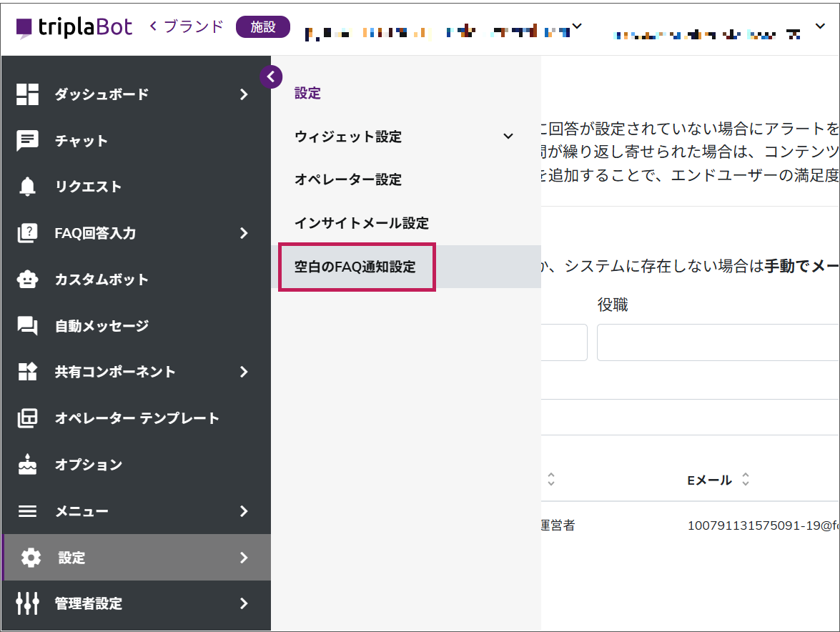Select 設定 in the sidebar
The height and width of the screenshot is (632, 840).
tap(137, 557)
